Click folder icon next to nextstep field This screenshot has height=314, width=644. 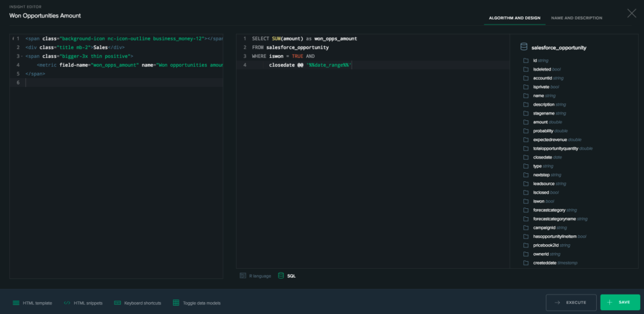[x=526, y=175]
